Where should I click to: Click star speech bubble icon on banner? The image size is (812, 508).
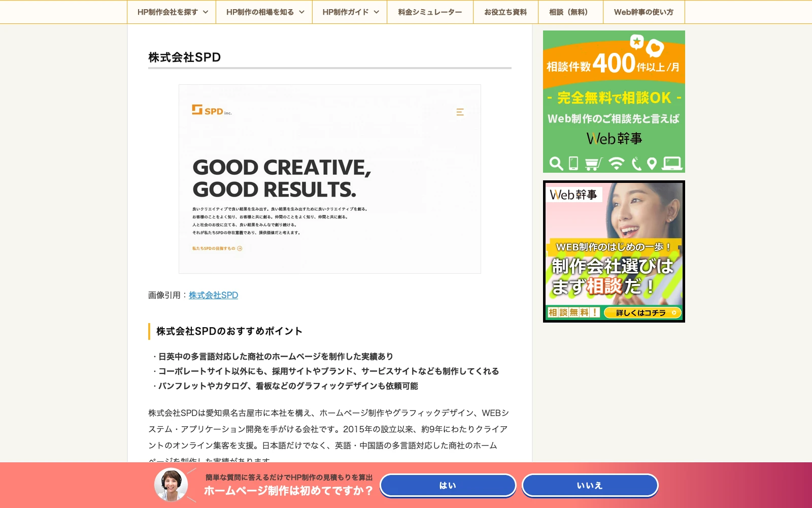(x=636, y=42)
